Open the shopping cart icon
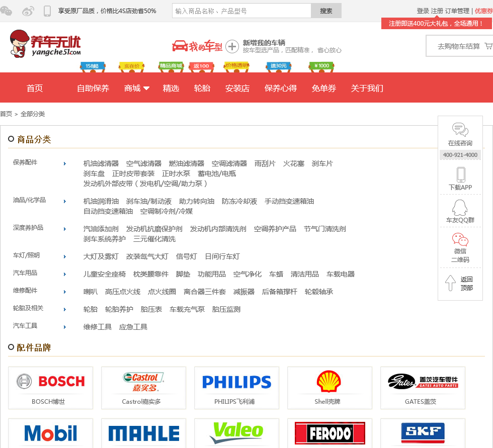This screenshot has height=448, width=493. tap(488, 46)
